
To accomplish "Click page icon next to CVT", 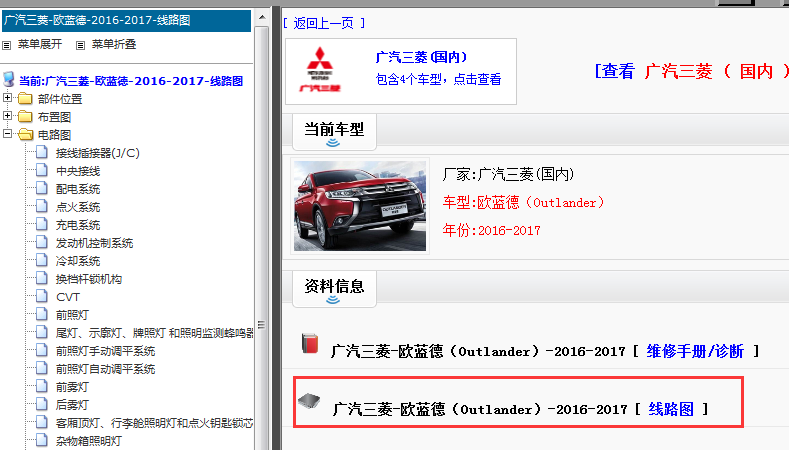I will click(42, 296).
